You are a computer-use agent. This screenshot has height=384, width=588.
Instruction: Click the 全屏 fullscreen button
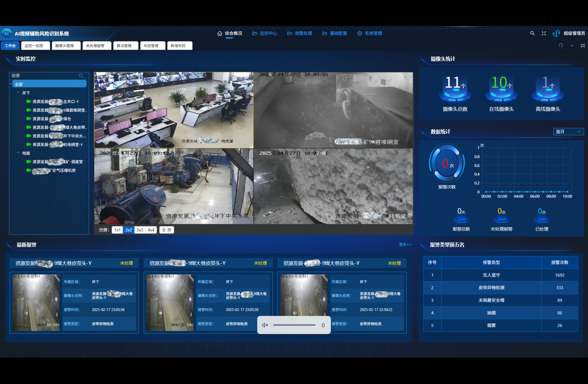[x=167, y=230]
